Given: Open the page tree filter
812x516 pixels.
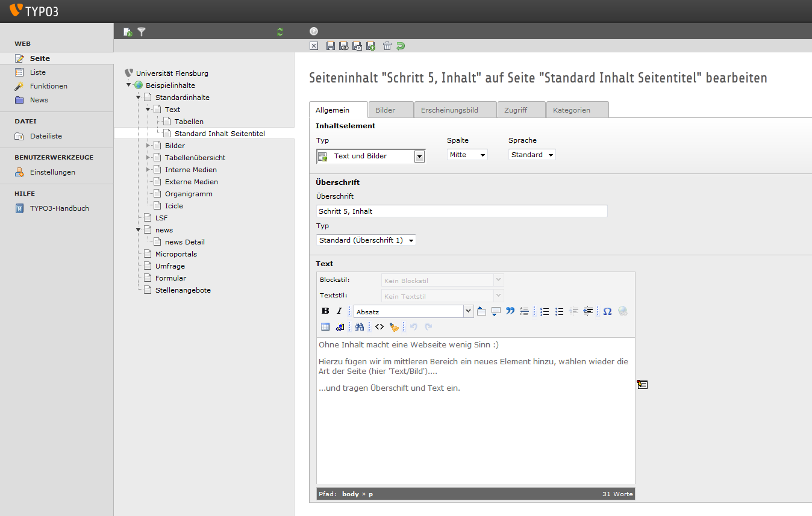Looking at the screenshot, I should pos(142,32).
